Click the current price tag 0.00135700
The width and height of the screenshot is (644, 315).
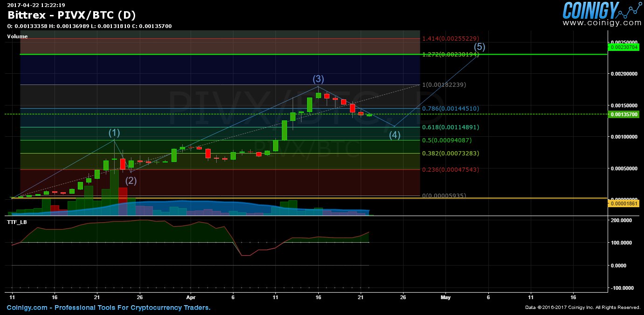tap(624, 114)
